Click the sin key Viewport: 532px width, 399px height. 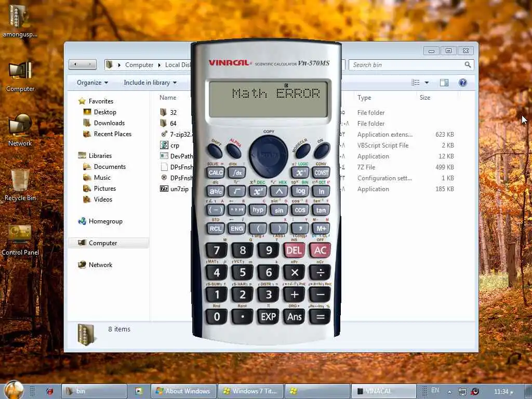pos(279,210)
